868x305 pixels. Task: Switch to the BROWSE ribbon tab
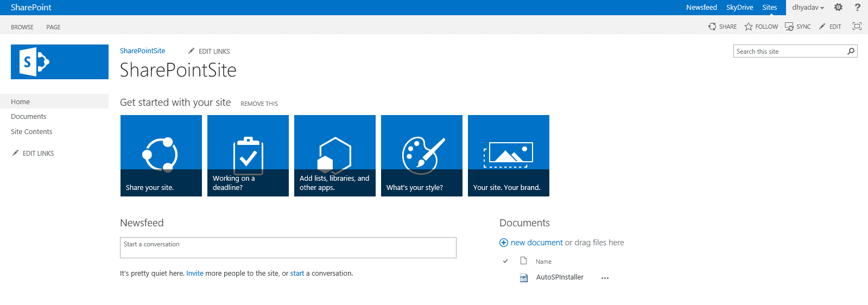point(22,27)
